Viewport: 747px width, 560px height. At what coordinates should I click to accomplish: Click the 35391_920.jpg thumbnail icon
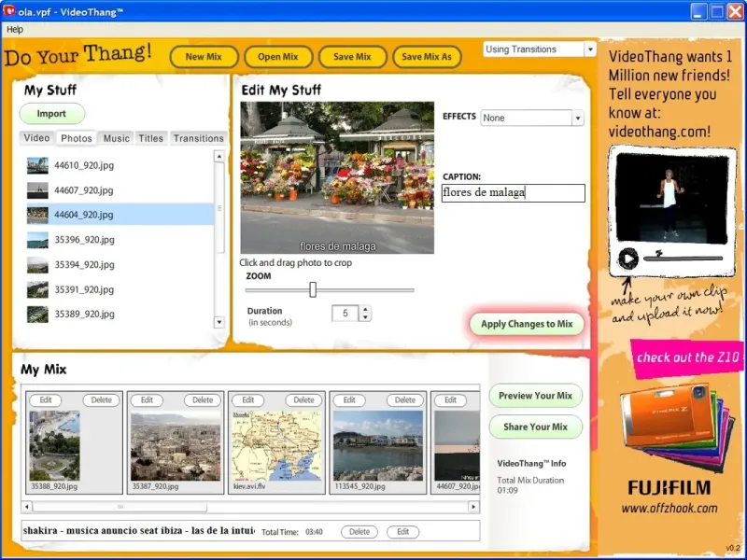[37, 289]
